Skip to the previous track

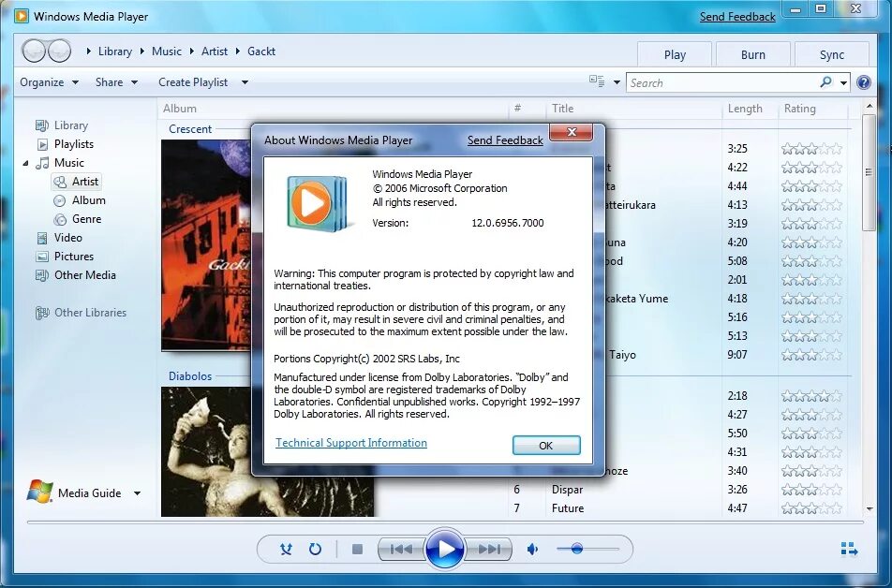[x=401, y=549]
